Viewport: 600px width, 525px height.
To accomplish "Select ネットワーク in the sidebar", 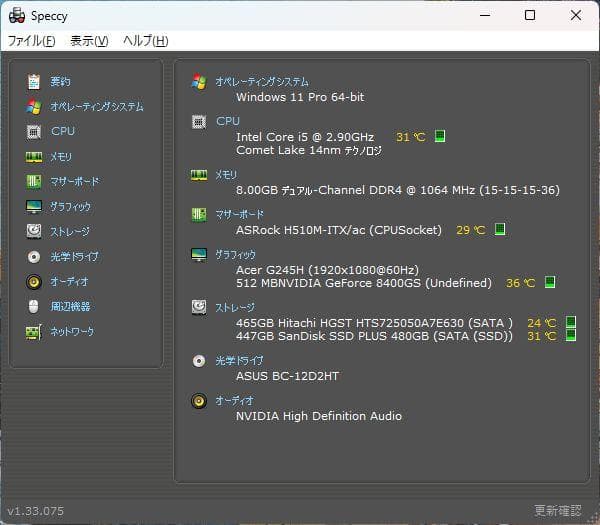I will [x=72, y=331].
